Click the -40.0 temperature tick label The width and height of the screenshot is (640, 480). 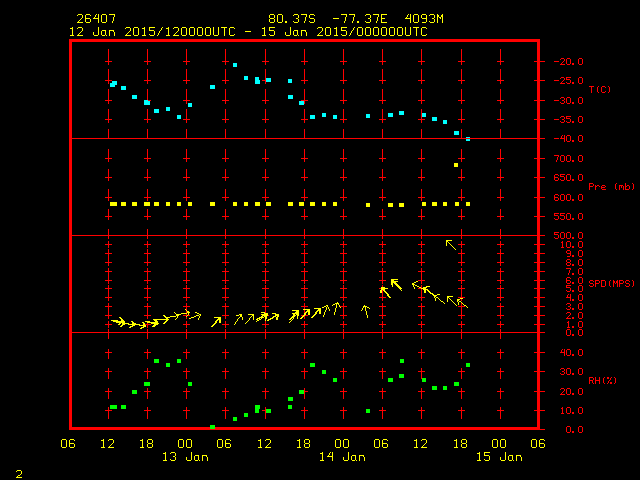[563, 139]
